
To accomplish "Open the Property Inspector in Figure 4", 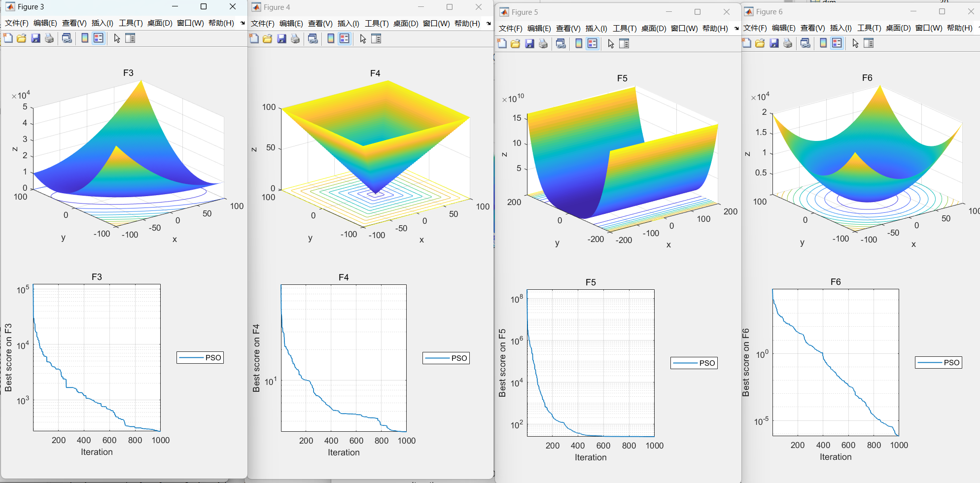I will tap(376, 39).
